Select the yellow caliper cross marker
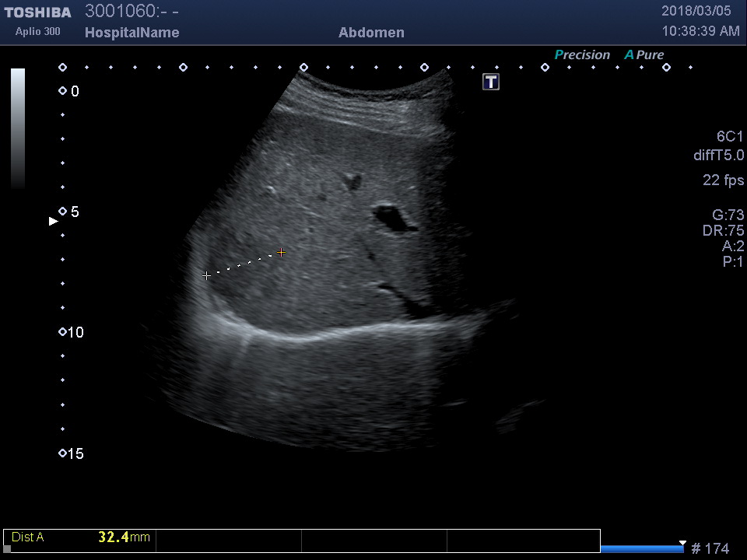This screenshot has width=747, height=560. [x=281, y=252]
